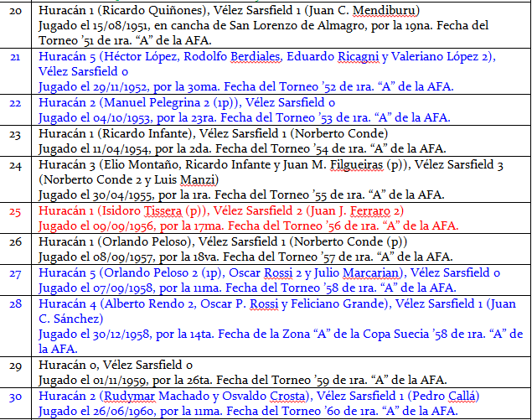Click row number 20 cell

pos(15,25)
